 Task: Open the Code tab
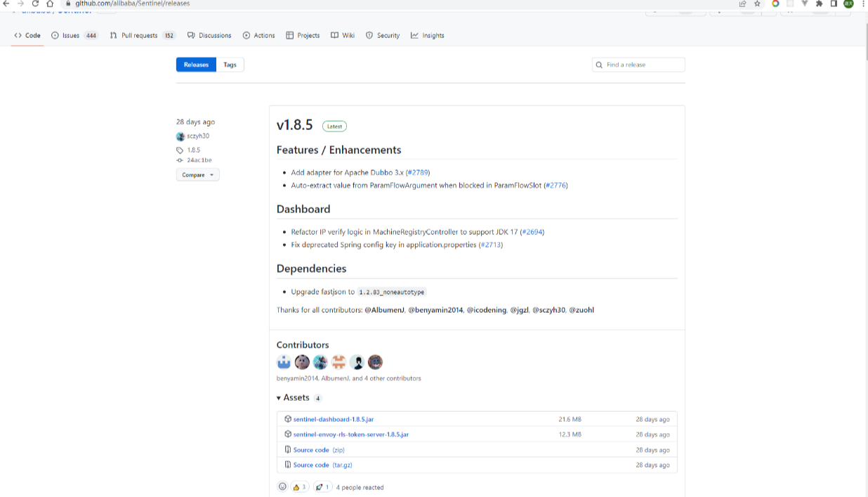tap(27, 35)
